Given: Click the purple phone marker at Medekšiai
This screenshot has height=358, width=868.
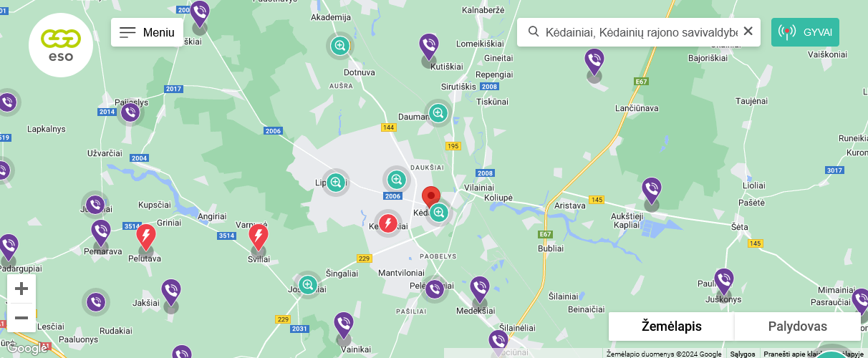Looking at the screenshot, I should (480, 290).
